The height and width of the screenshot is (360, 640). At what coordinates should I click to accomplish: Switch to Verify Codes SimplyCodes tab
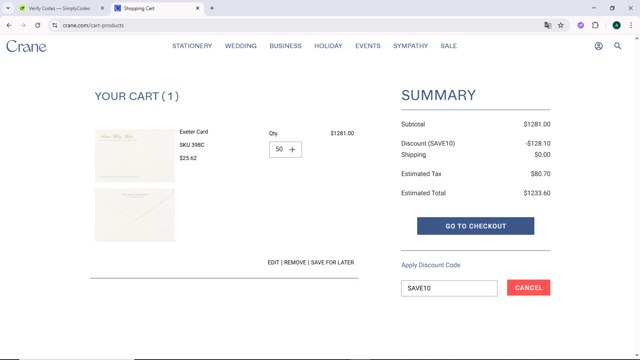(x=59, y=8)
